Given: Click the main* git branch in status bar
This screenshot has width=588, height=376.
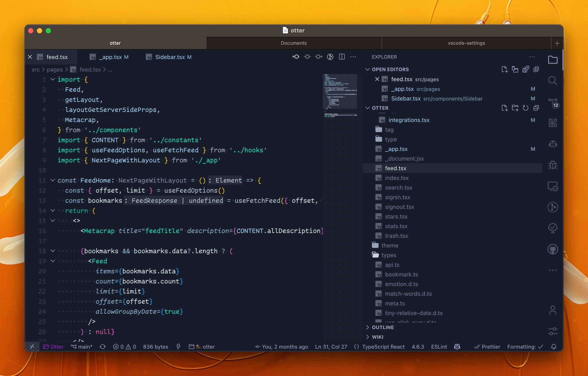Looking at the screenshot, I should (82, 347).
